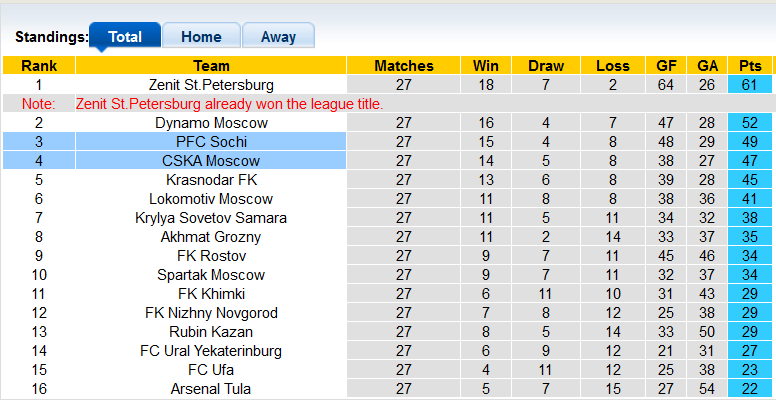Open the Akhmat Grozny team link
The width and height of the screenshot is (776, 400).
(x=211, y=237)
